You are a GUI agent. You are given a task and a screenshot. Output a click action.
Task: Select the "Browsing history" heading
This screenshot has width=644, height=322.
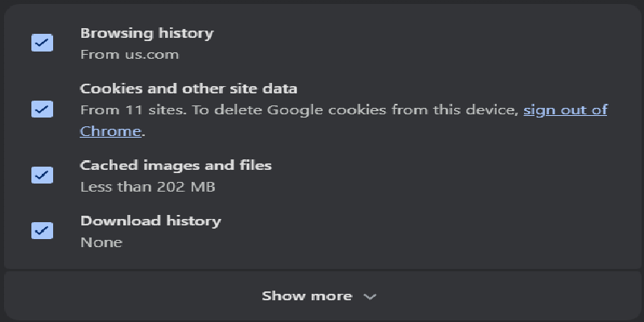pyautogui.click(x=147, y=33)
